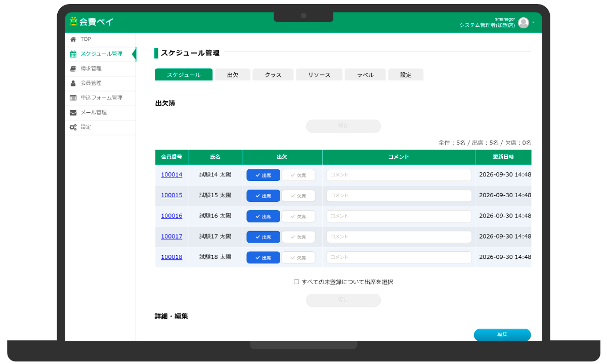Mark 試験16 太陽 as 欠席
Image resolution: width=607 pixels, height=364 pixels.
(x=298, y=216)
